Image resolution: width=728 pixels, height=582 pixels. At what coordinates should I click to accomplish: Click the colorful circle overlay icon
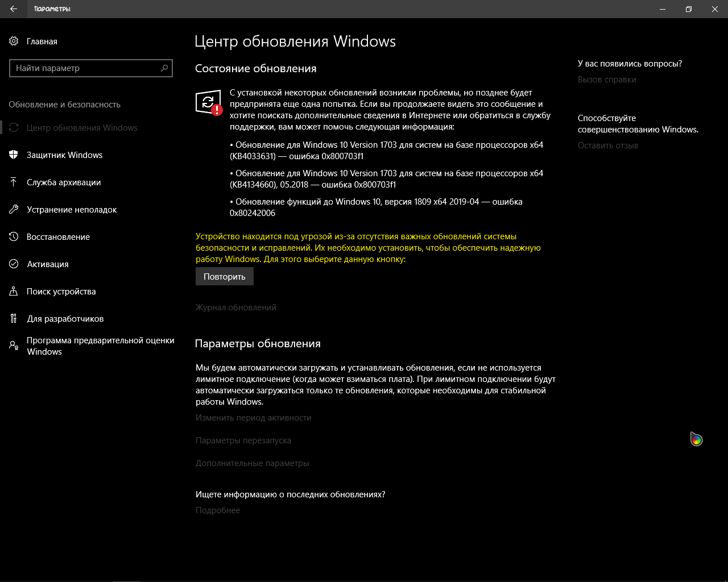[x=697, y=439]
